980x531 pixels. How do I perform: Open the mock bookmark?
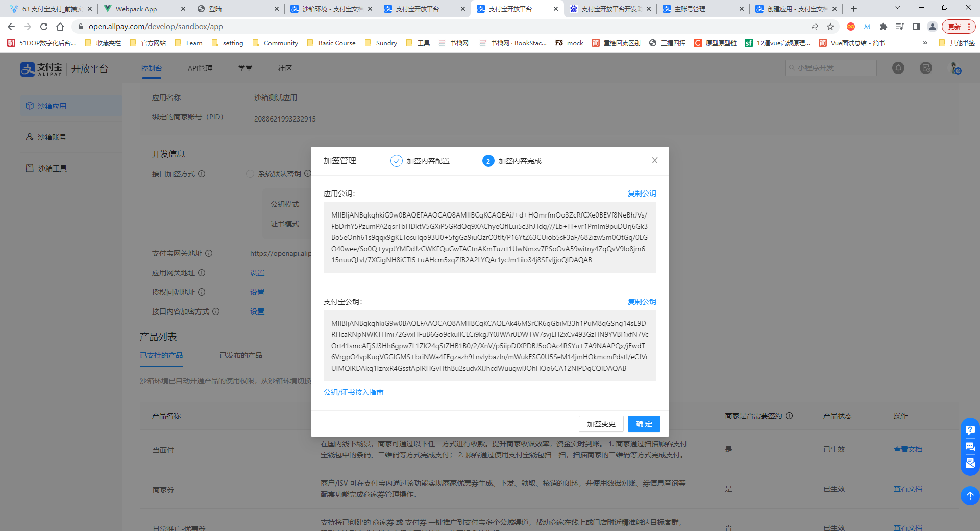pos(569,43)
